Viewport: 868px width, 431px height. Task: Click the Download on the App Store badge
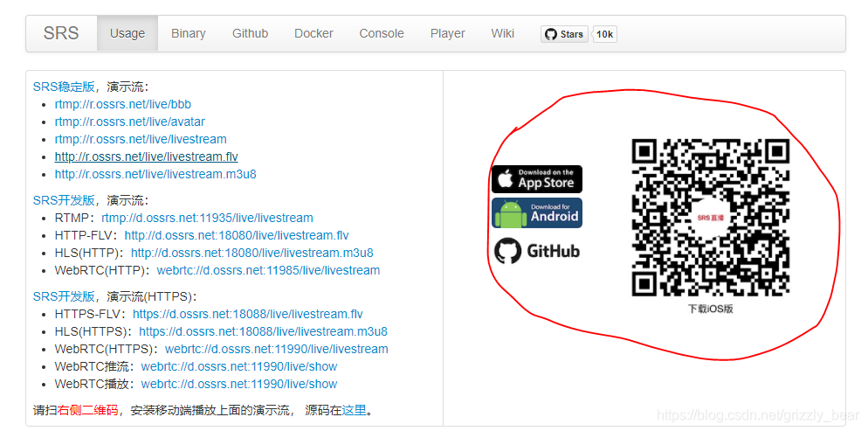coord(537,179)
